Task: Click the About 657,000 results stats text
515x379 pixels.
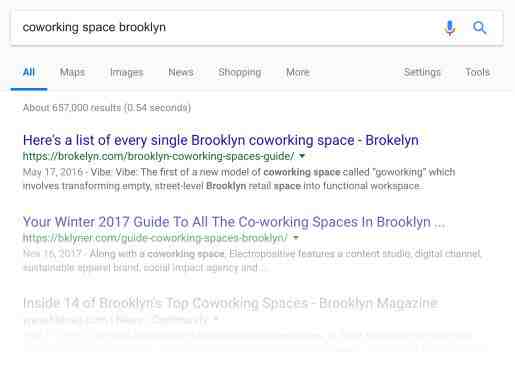Action: [107, 108]
